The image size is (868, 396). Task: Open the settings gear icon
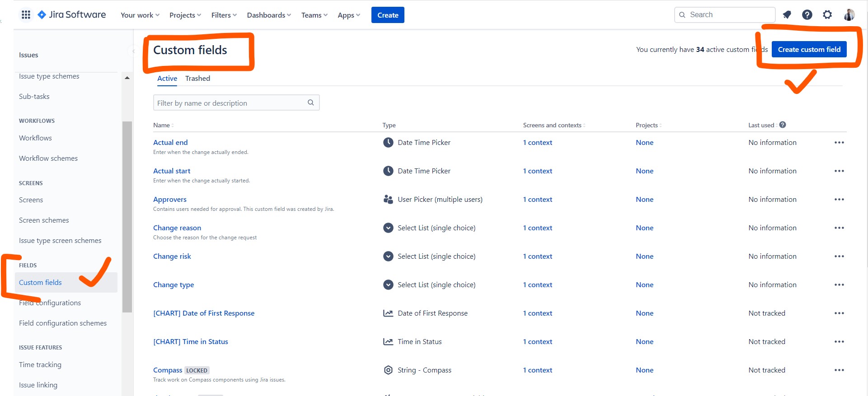(827, 15)
